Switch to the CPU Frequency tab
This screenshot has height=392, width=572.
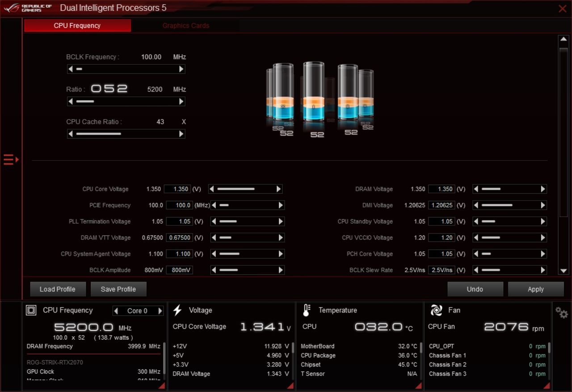pyautogui.click(x=77, y=25)
